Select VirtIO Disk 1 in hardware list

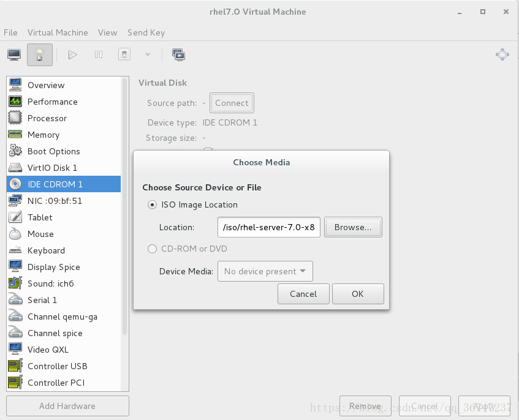pos(64,168)
